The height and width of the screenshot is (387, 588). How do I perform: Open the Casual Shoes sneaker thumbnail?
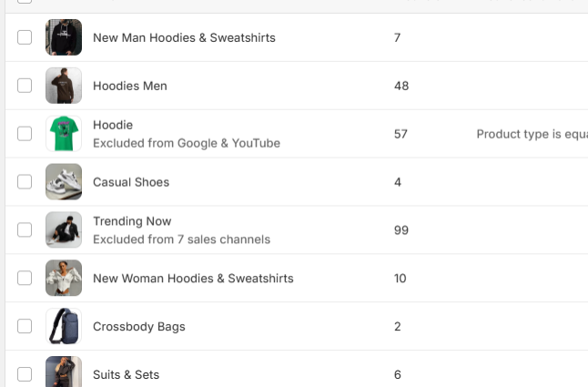(x=64, y=182)
